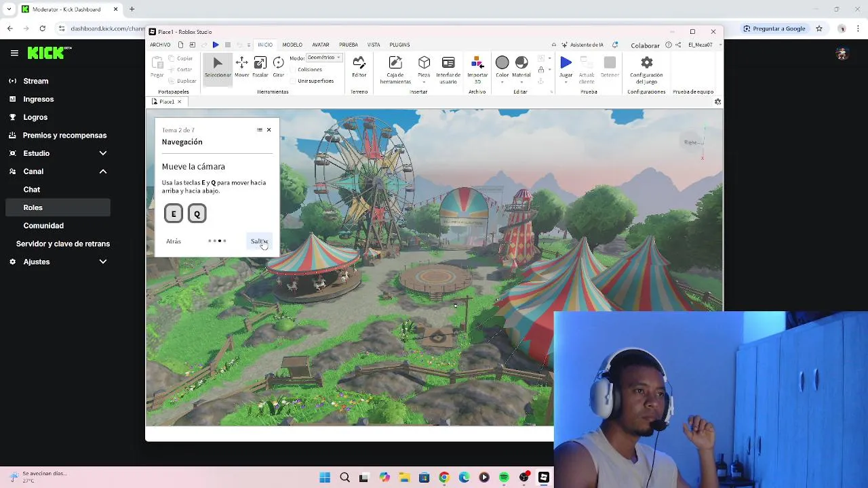Expand the Jugar dropdown arrow
868x488 pixels.
[566, 83]
